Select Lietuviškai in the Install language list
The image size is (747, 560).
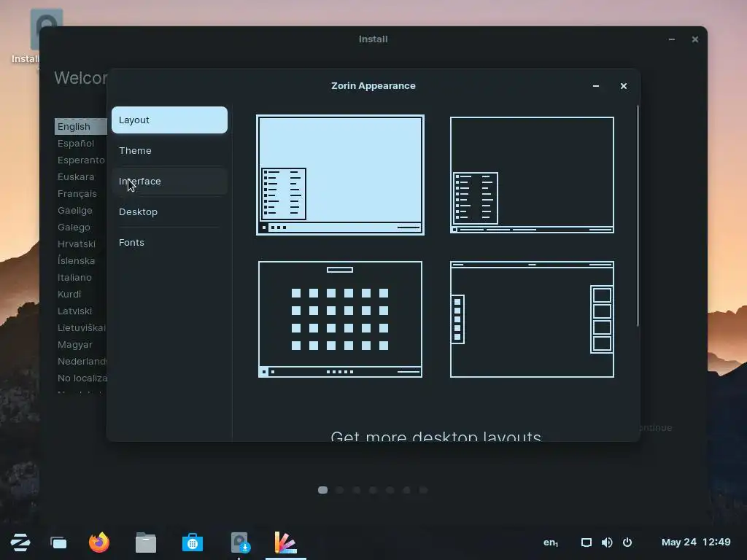coord(80,327)
